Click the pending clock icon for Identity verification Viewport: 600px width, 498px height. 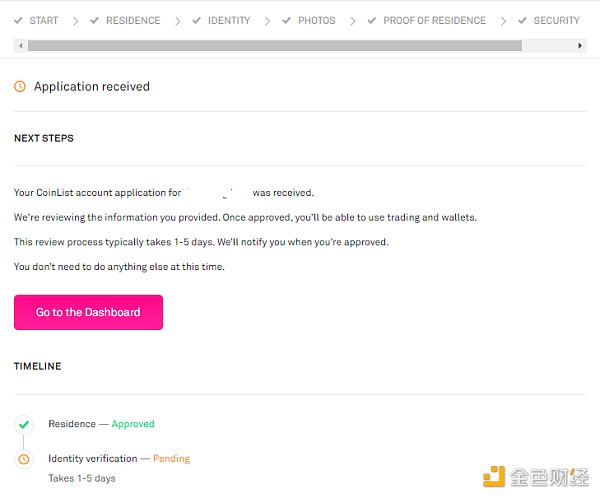click(x=24, y=459)
